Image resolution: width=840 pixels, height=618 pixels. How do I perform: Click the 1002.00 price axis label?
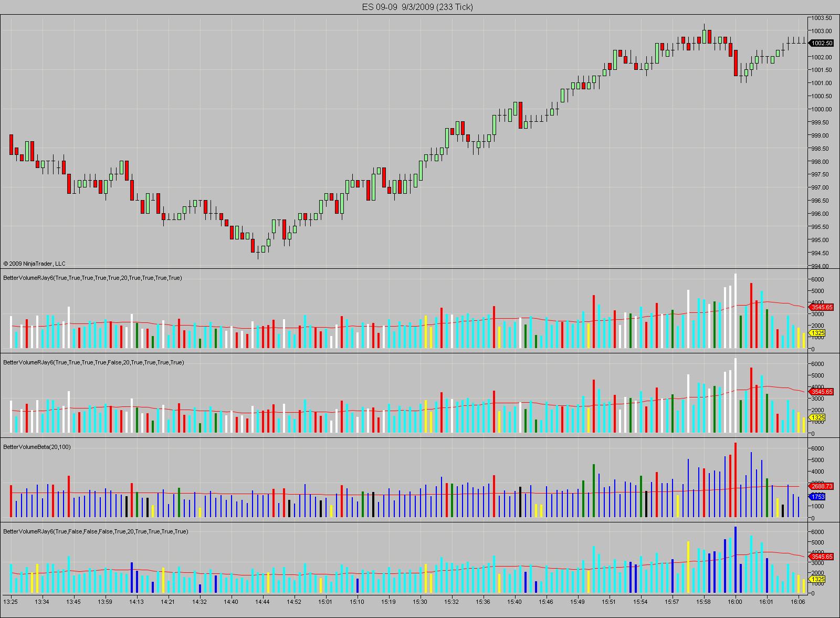coord(822,57)
